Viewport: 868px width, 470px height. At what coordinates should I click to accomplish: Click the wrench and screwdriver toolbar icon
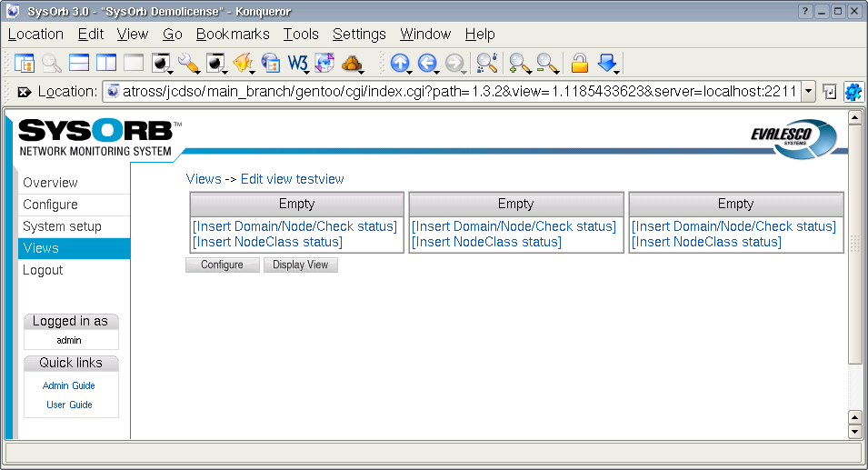click(189, 63)
